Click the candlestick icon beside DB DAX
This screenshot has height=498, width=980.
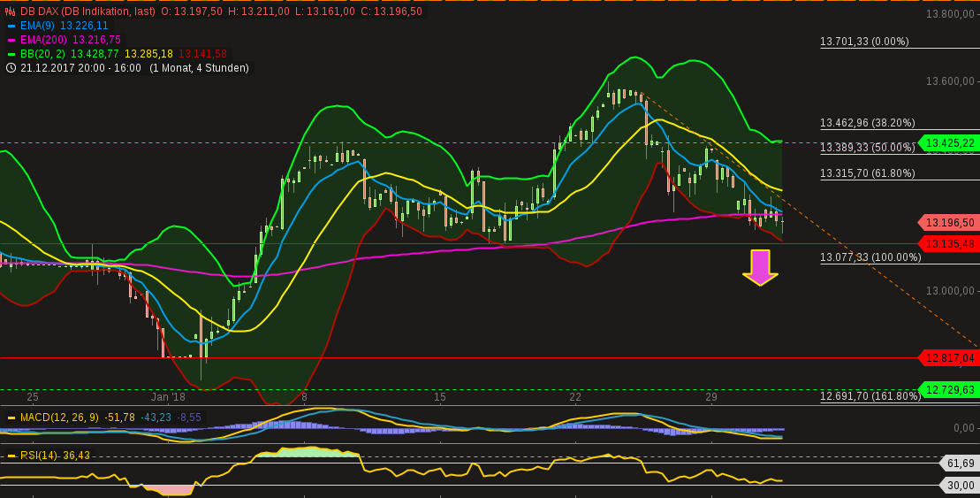tap(11, 11)
